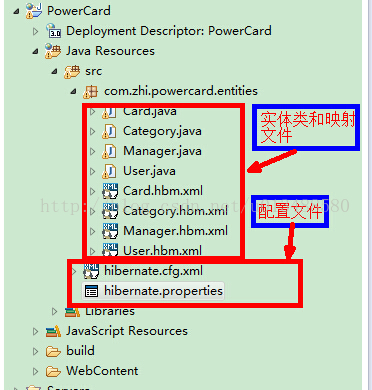The height and width of the screenshot is (390, 372).
Task: Click the Java Resources icon
Action: point(53,51)
